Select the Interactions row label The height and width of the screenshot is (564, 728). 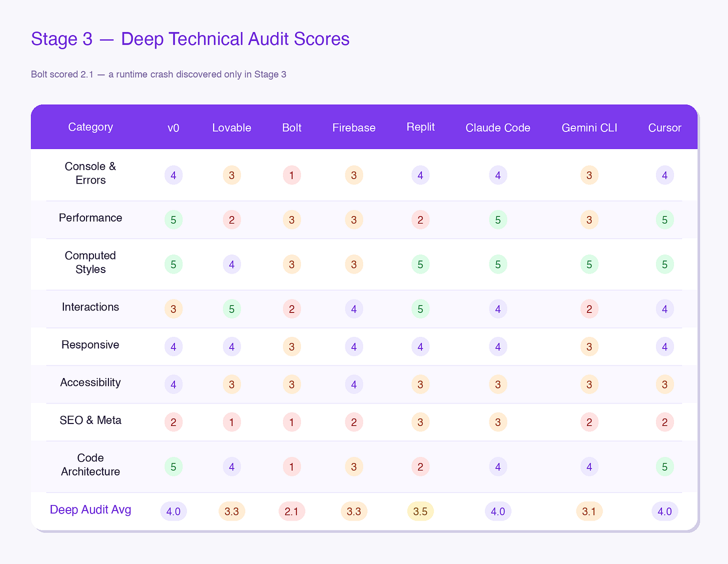[x=90, y=307]
